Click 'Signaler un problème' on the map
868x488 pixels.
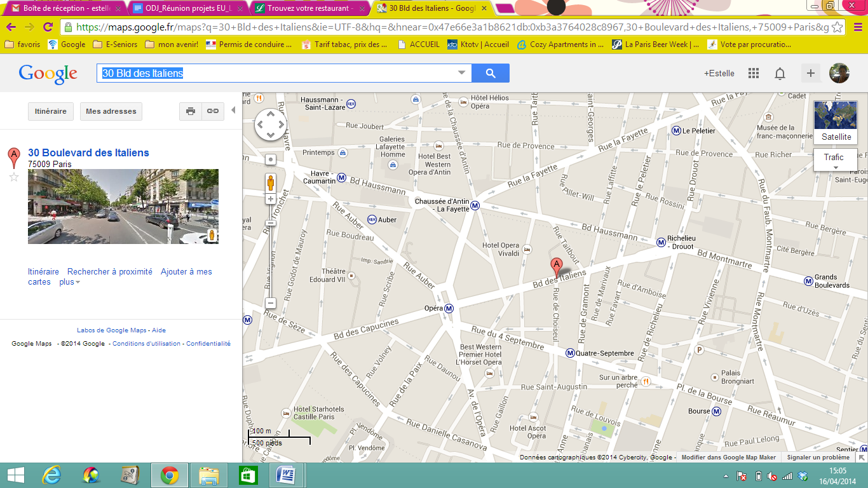coord(818,457)
